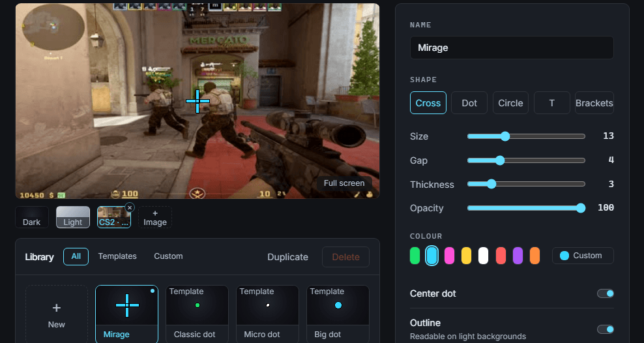The height and width of the screenshot is (343, 644).
Task: Click the Library heading
Action: coord(39,257)
